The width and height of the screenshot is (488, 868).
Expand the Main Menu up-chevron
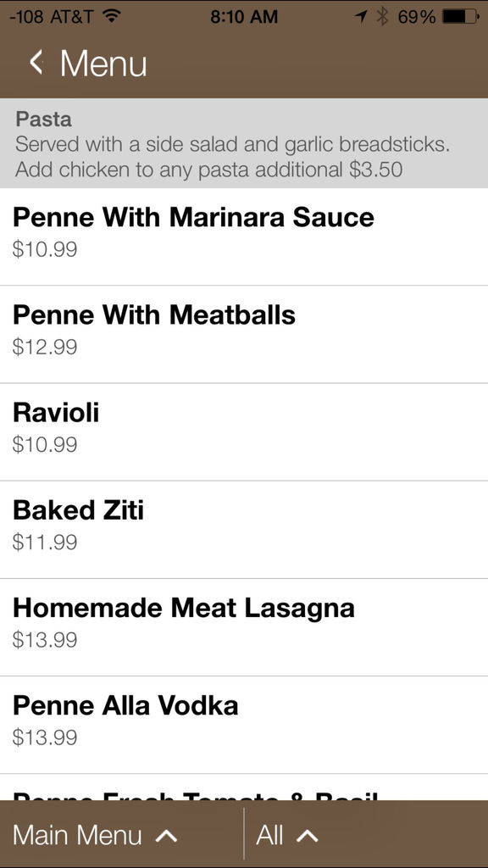click(167, 837)
